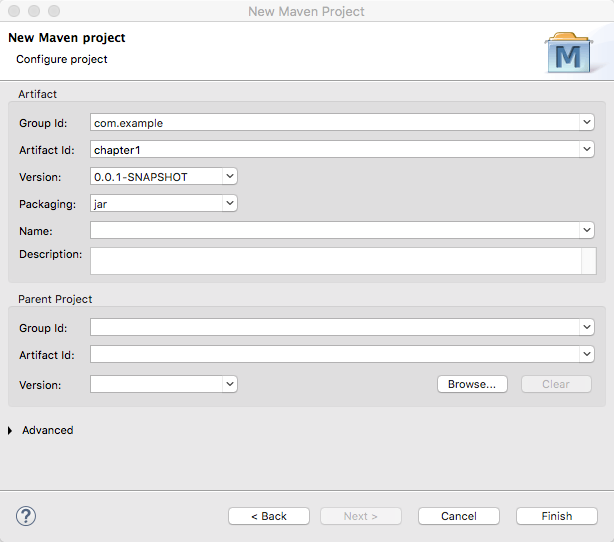614x542 pixels.
Task: Expand the Advanced section
Action: pyautogui.click(x=10, y=431)
